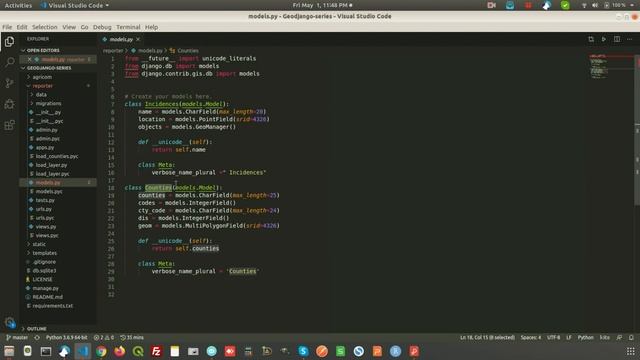
Task: Open the Source Control view
Action: click(x=9, y=83)
